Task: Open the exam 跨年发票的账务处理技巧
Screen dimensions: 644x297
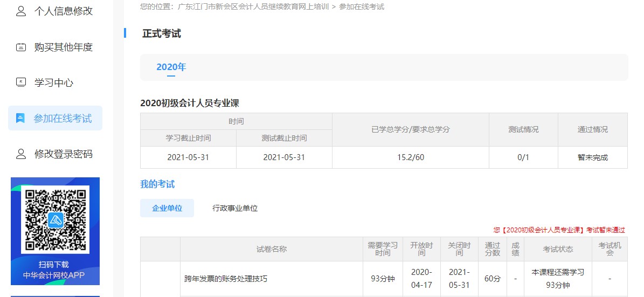Action: 226,279
